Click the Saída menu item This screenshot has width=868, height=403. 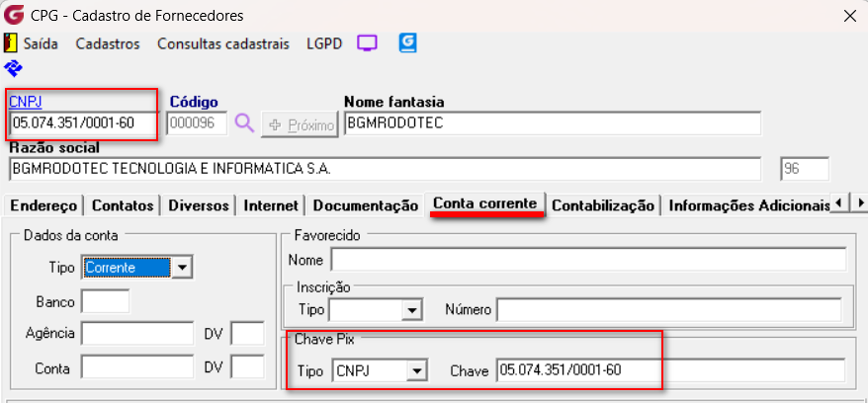(41, 43)
